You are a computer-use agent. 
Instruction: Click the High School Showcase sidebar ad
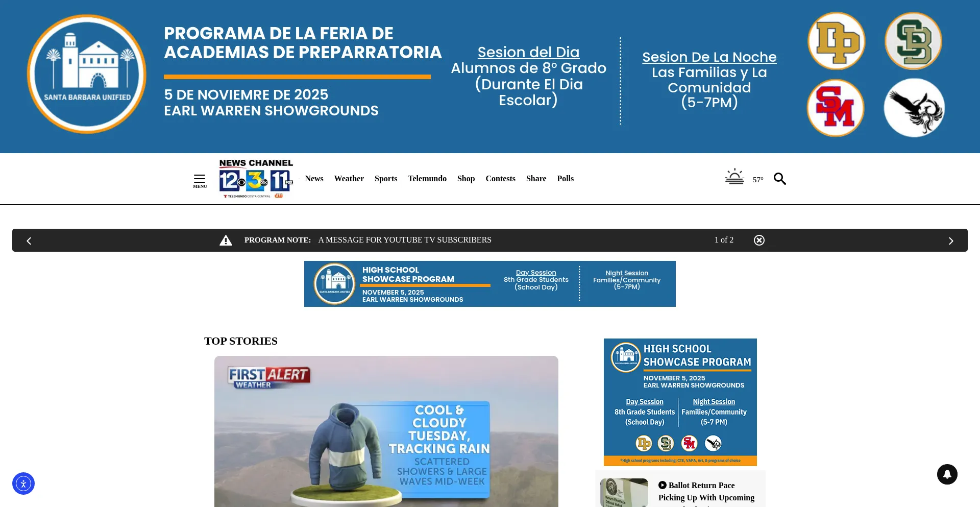[x=680, y=402]
